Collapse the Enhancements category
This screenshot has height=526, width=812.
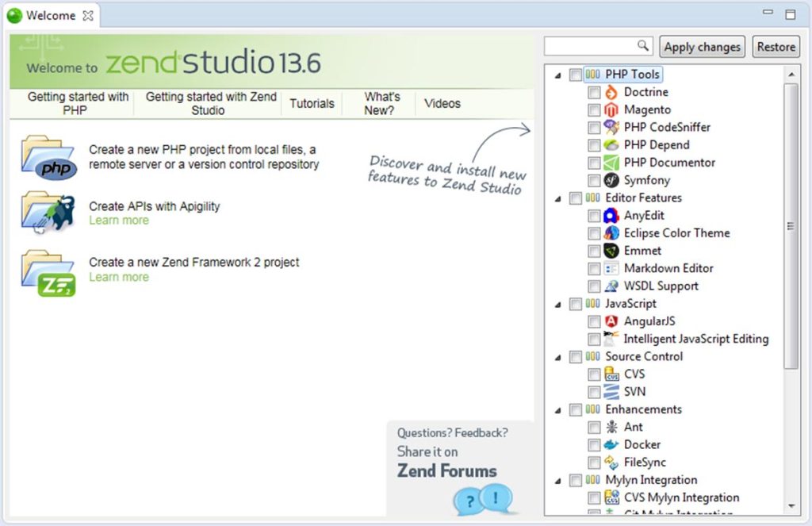558,409
